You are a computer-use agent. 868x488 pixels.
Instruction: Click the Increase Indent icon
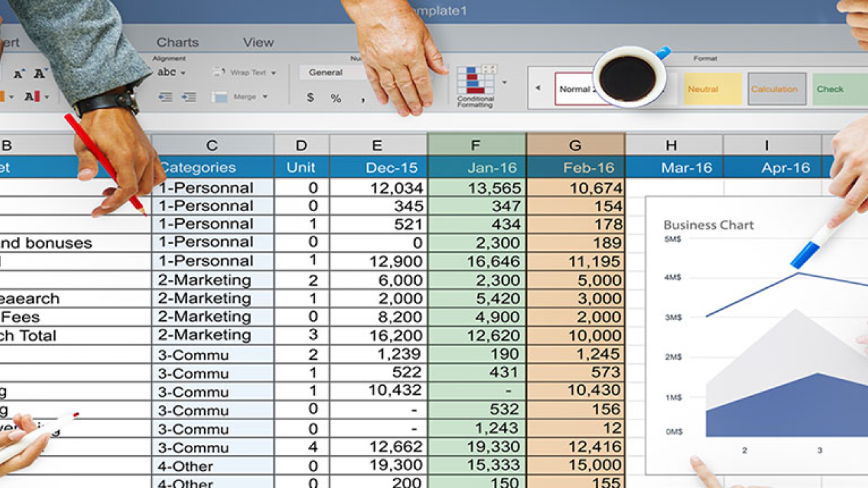188,97
